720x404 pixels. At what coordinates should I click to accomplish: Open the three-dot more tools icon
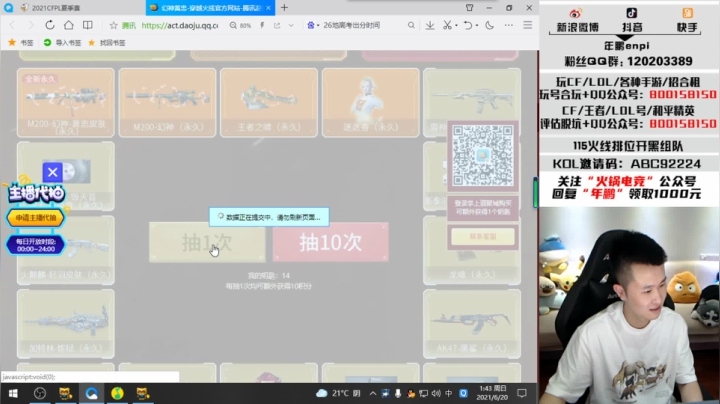[x=508, y=25]
